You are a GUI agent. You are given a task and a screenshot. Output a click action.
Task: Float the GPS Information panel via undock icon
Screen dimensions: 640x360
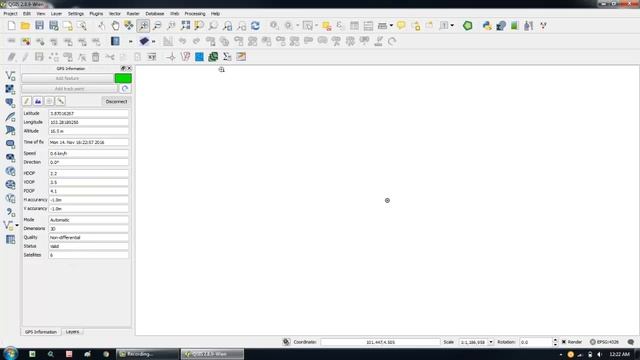(123, 68)
